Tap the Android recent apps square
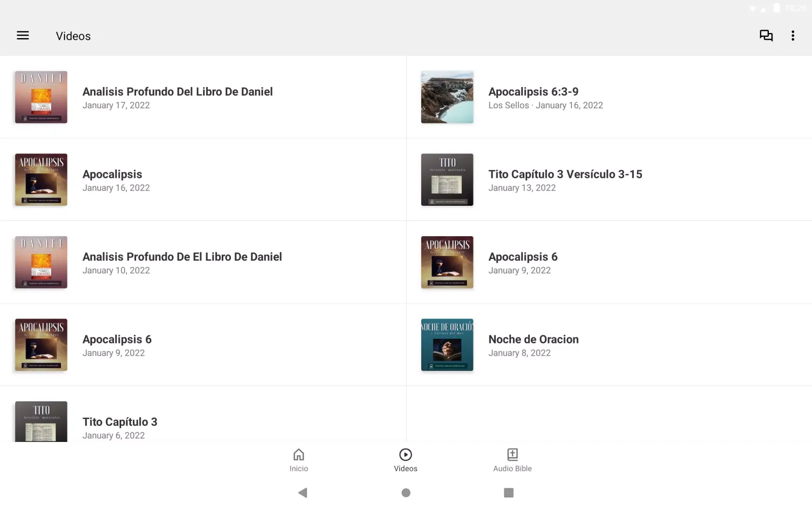The height and width of the screenshot is (508, 812). pos(509,492)
